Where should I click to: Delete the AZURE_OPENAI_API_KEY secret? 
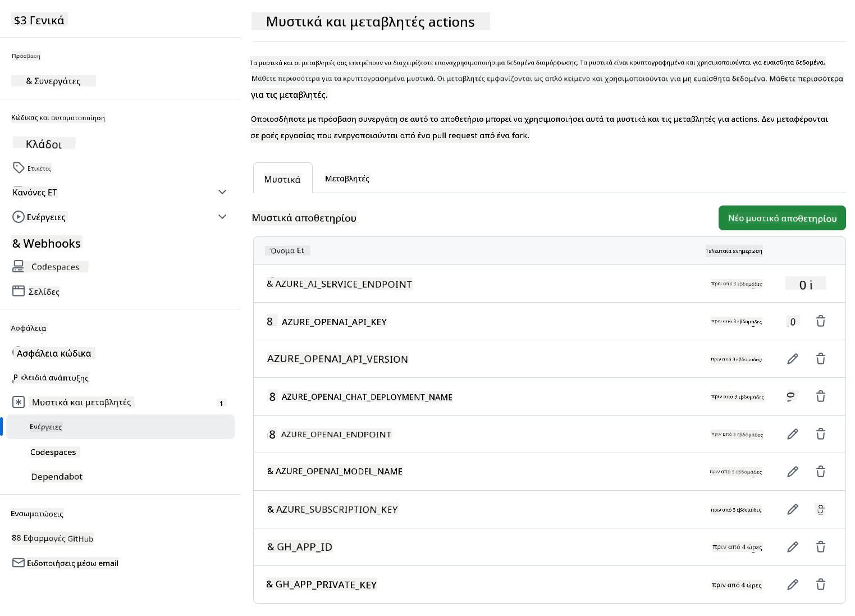click(x=821, y=321)
